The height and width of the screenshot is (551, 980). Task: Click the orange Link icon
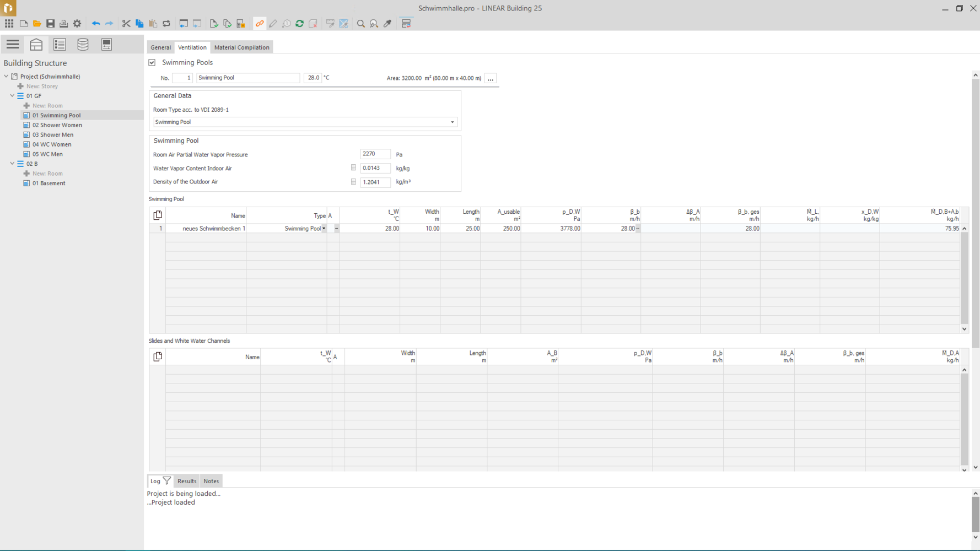pos(260,24)
